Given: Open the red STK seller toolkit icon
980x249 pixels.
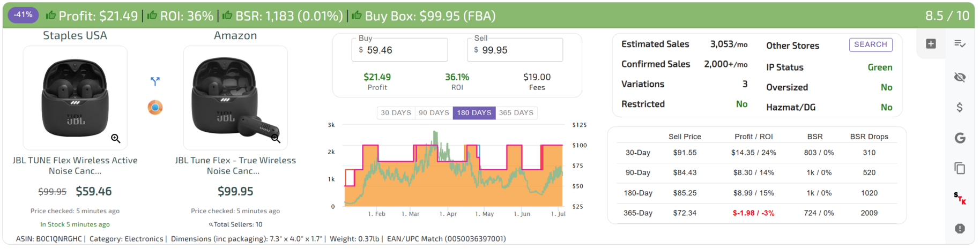Looking at the screenshot, I should point(960,198).
